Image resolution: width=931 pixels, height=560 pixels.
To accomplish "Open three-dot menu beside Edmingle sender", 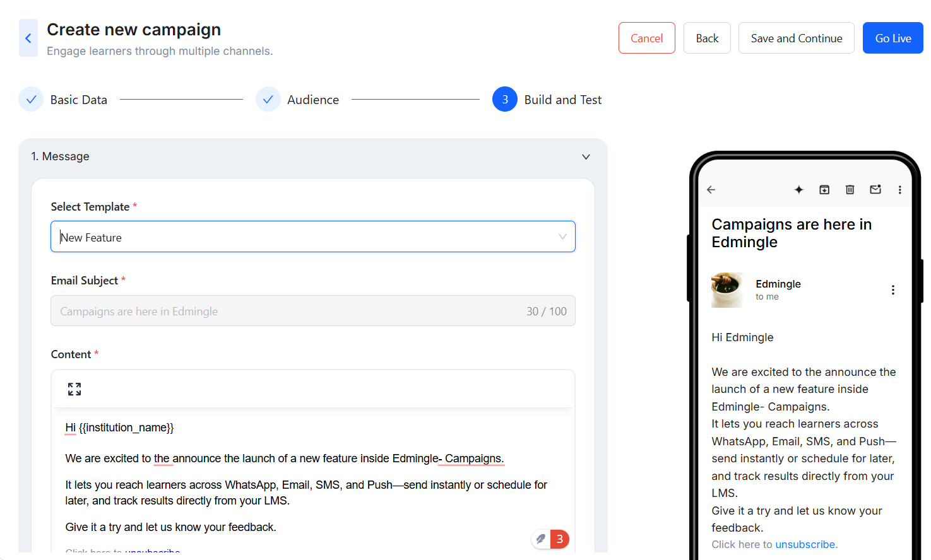I will point(892,290).
